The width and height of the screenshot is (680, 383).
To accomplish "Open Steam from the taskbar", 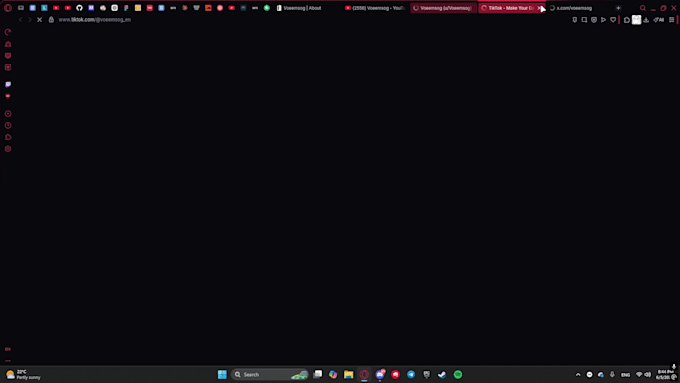I will pyautogui.click(x=442, y=374).
